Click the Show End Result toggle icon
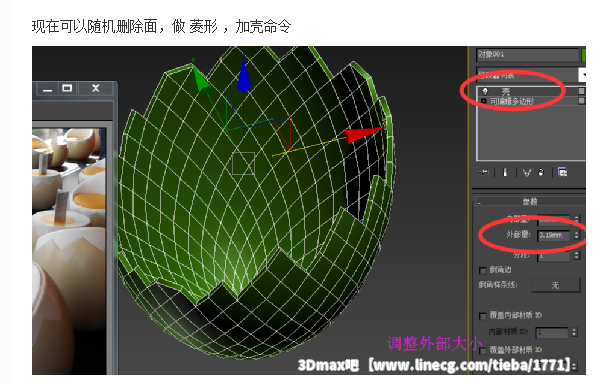The height and width of the screenshot is (384, 610). pyautogui.click(x=505, y=172)
